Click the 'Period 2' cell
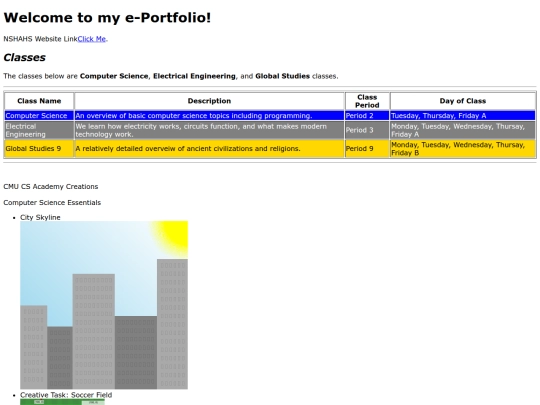Image resolution: width=540 pixels, height=405 pixels. pyautogui.click(x=367, y=115)
